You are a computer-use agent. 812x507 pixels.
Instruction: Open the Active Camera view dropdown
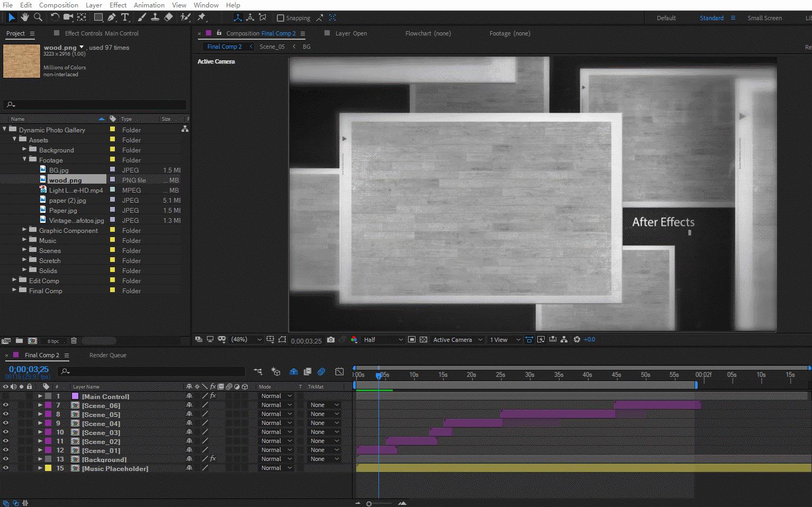pos(457,340)
